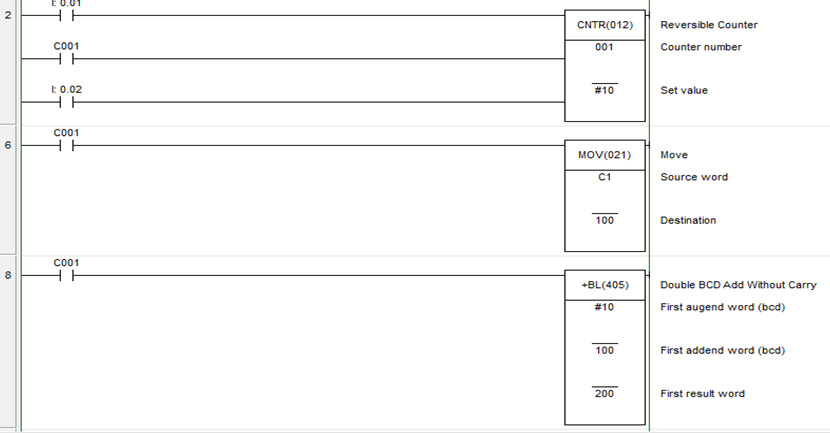Screen dimensions: 830x433
Task: Select the CNTR(012) instruction block header
Action: (x=606, y=25)
